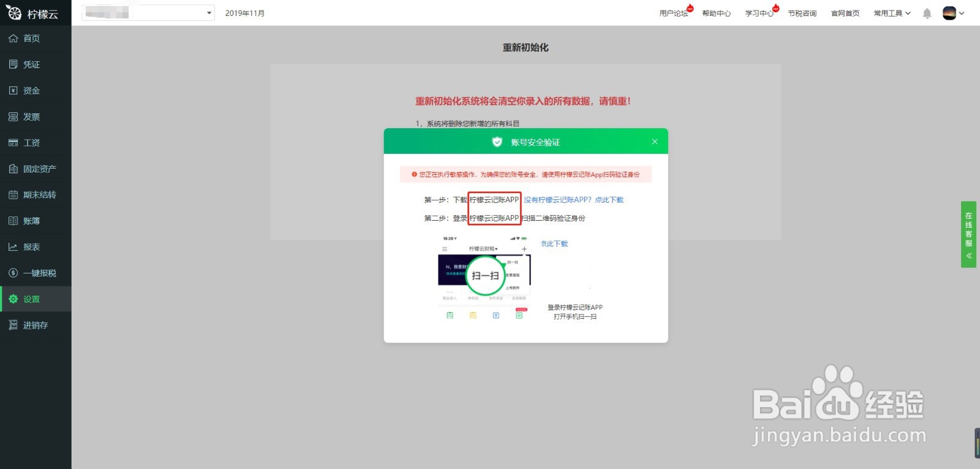This screenshot has width=980, height=469.
Task: Click 账号安全验证 dialog title text
Action: pos(536,142)
